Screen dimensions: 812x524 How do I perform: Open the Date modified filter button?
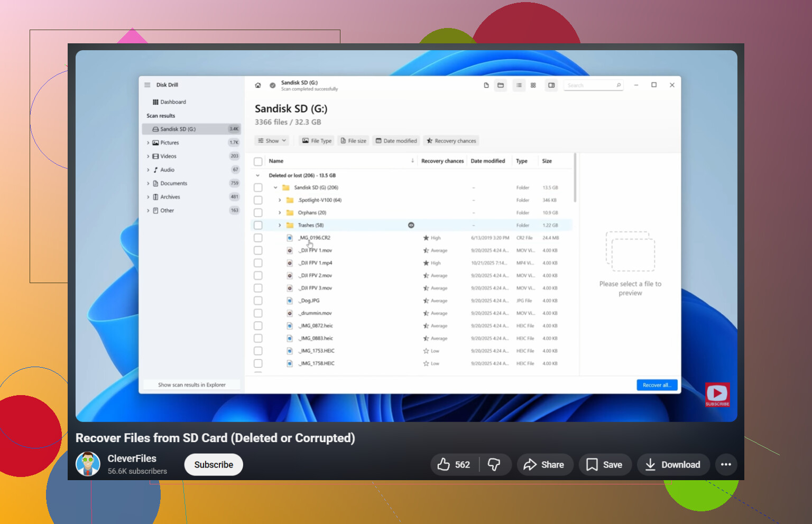coord(396,141)
